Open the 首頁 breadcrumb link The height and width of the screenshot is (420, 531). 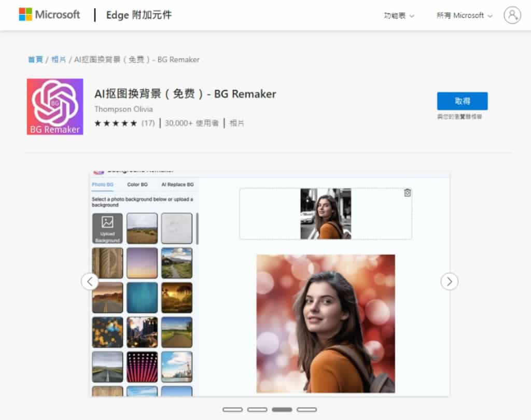point(35,60)
